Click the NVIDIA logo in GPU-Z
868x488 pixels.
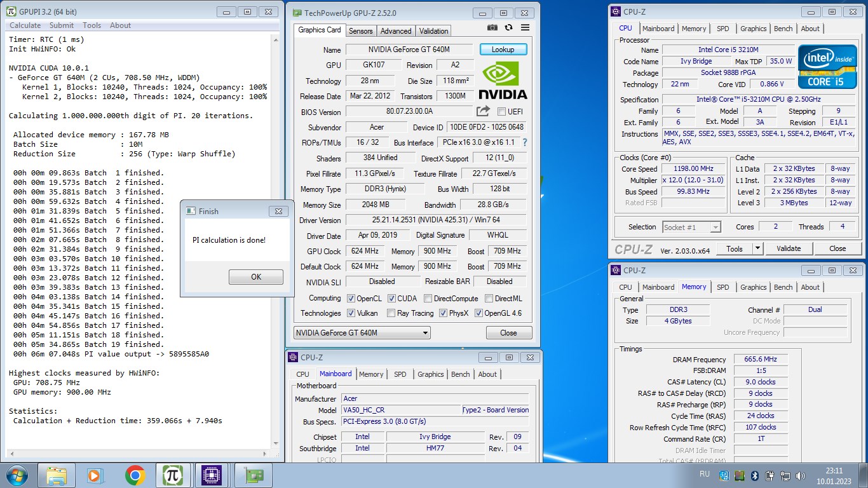tap(503, 81)
